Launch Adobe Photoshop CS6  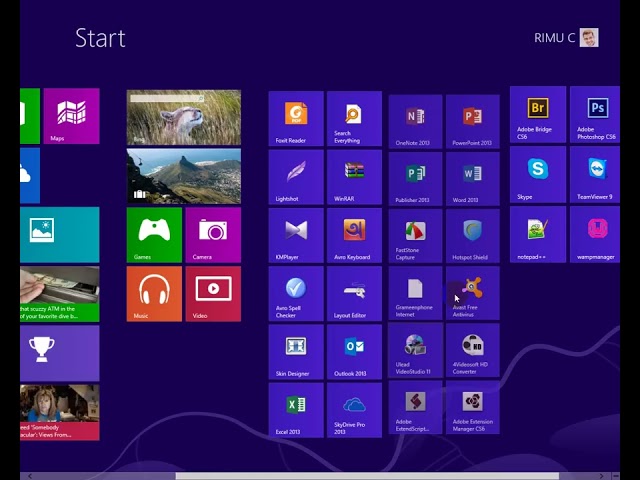coord(595,115)
